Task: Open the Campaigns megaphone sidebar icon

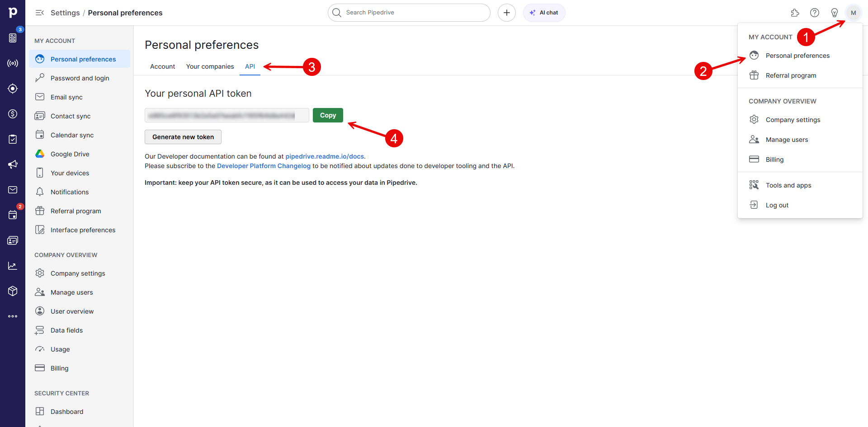Action: pos(13,164)
